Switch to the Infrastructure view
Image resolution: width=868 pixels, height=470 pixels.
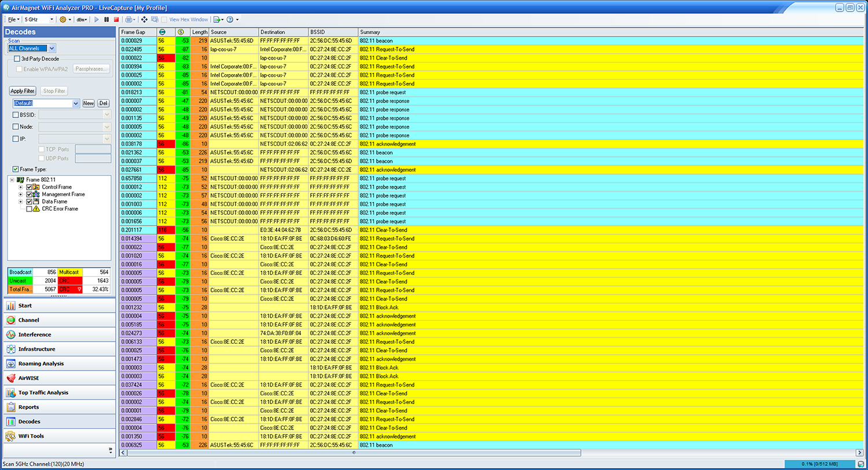60,349
